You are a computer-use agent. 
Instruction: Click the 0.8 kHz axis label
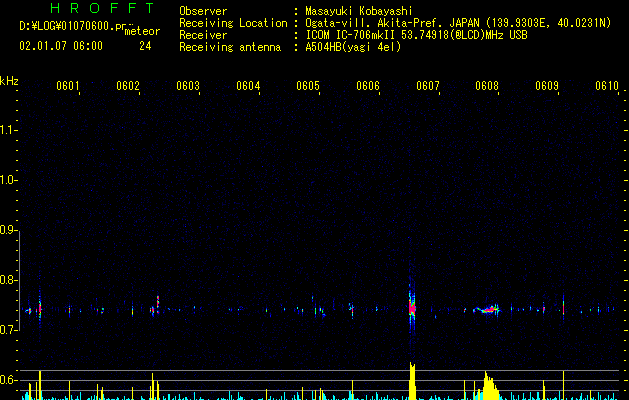click(x=8, y=280)
